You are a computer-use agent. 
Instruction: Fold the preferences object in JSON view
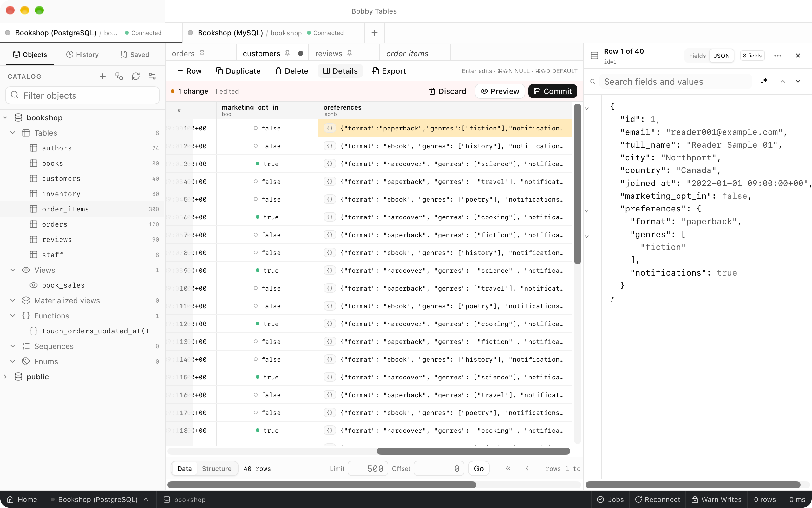point(587,211)
